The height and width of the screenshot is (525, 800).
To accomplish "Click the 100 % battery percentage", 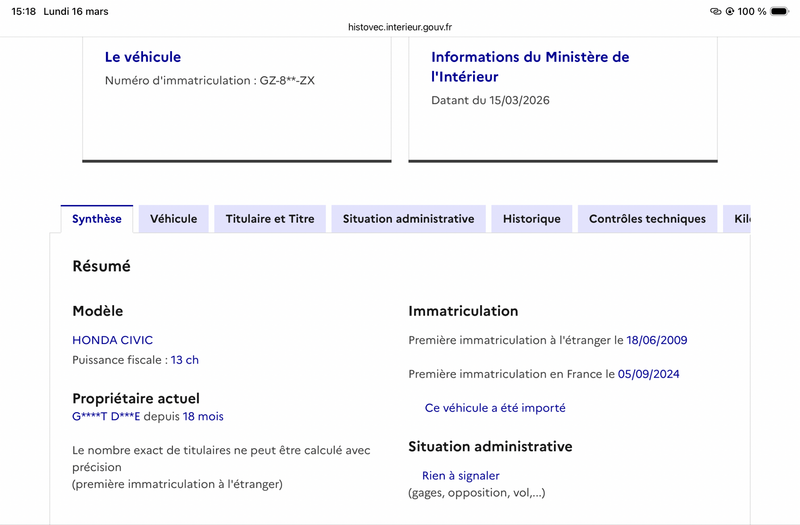I will coord(752,11).
